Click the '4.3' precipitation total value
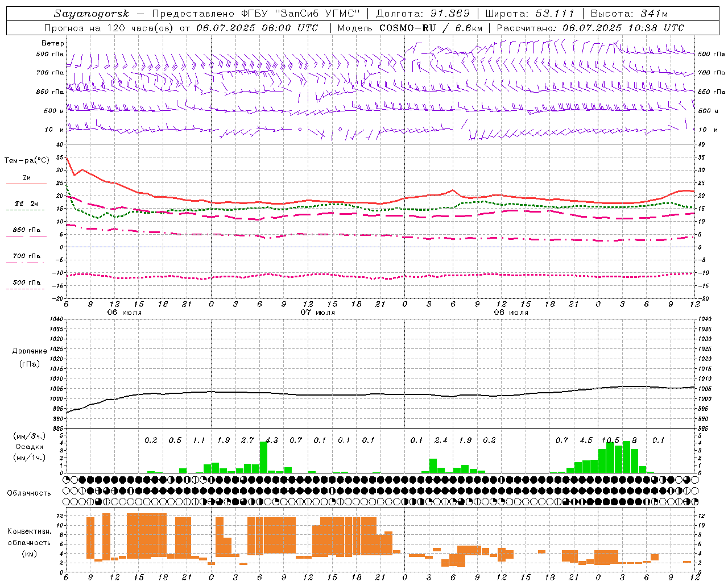Viewport: 728px width, 582px height. click(272, 440)
